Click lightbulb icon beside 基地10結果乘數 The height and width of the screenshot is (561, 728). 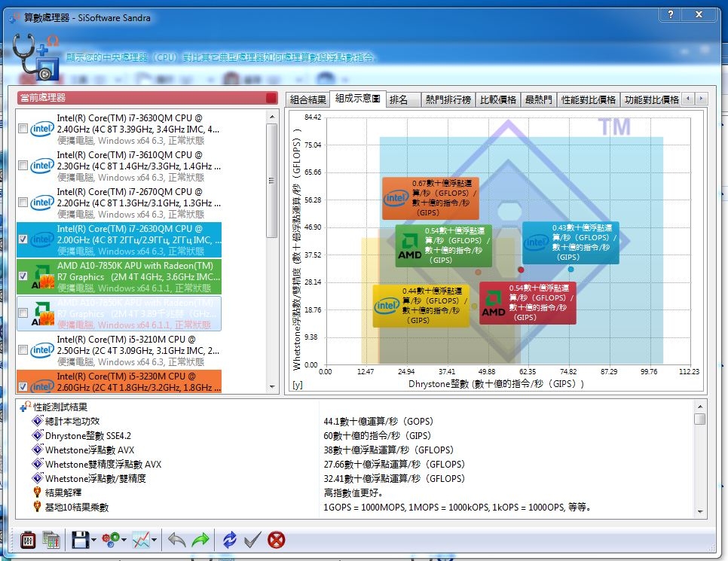pos(37,507)
